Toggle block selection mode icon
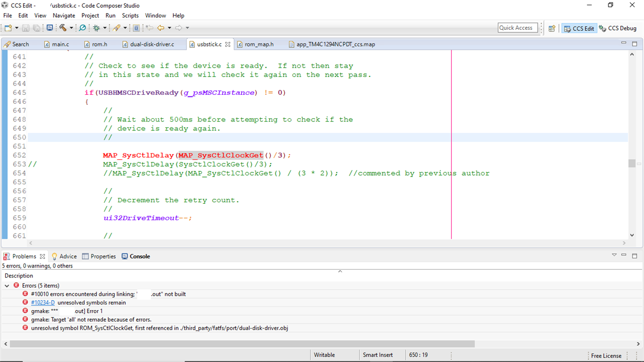644x362 pixels. [x=136, y=28]
